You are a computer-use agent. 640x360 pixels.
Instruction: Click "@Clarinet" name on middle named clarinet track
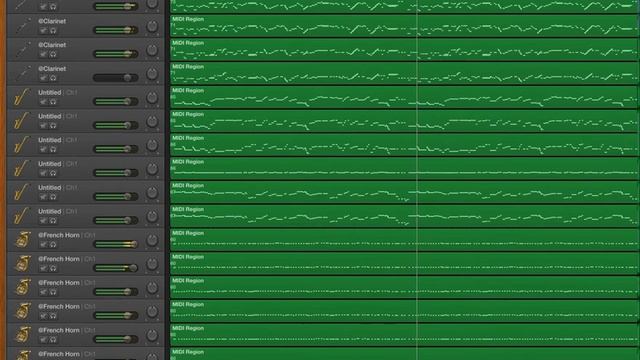coord(52,45)
